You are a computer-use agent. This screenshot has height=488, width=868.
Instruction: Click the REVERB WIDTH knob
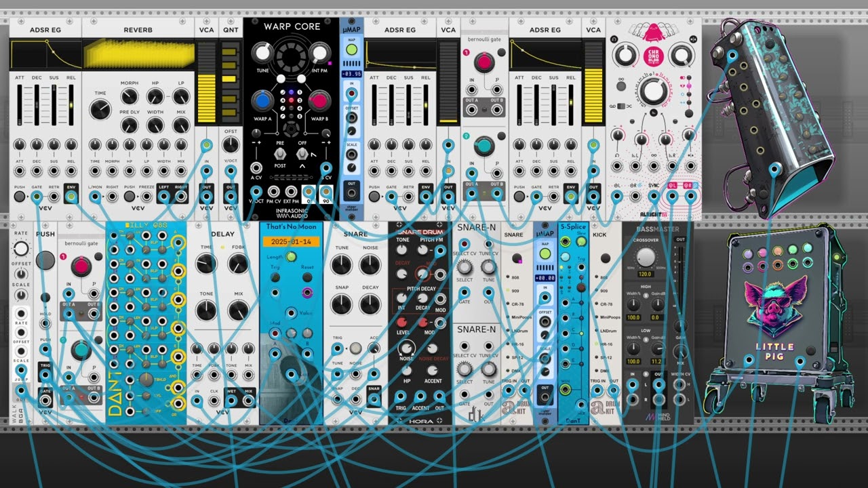click(155, 125)
